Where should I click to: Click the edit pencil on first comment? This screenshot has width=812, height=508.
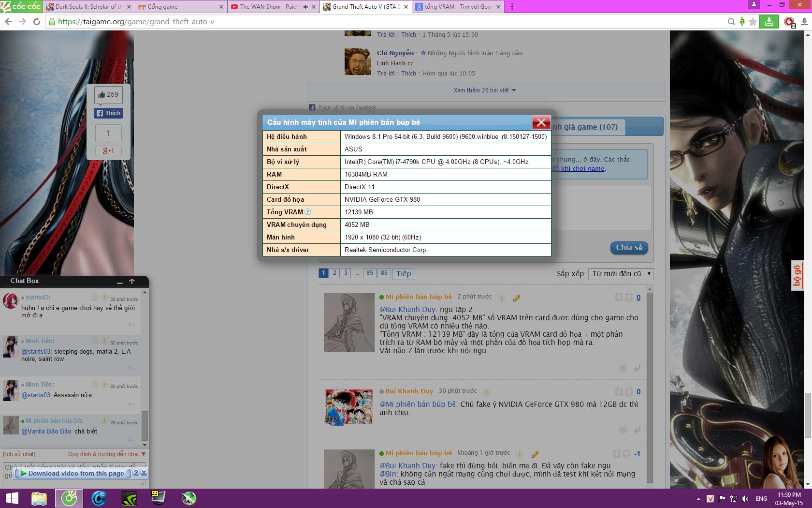point(517,298)
